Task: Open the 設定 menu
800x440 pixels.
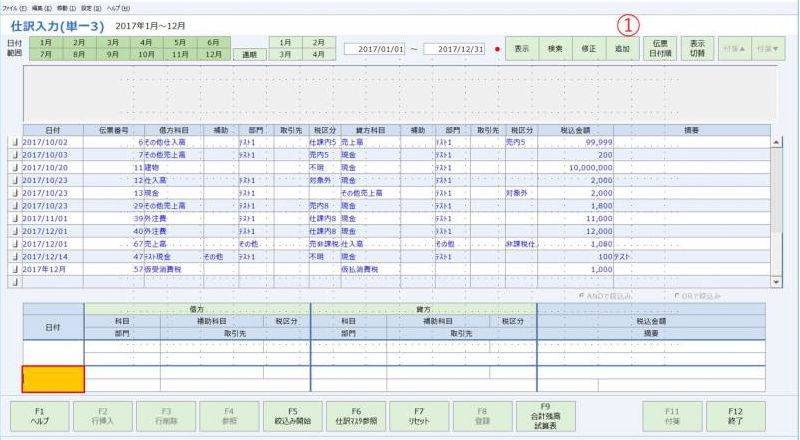Action: pos(91,8)
